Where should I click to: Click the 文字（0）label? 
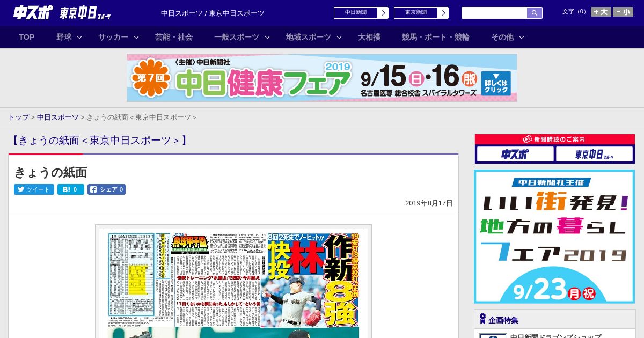coord(575,11)
